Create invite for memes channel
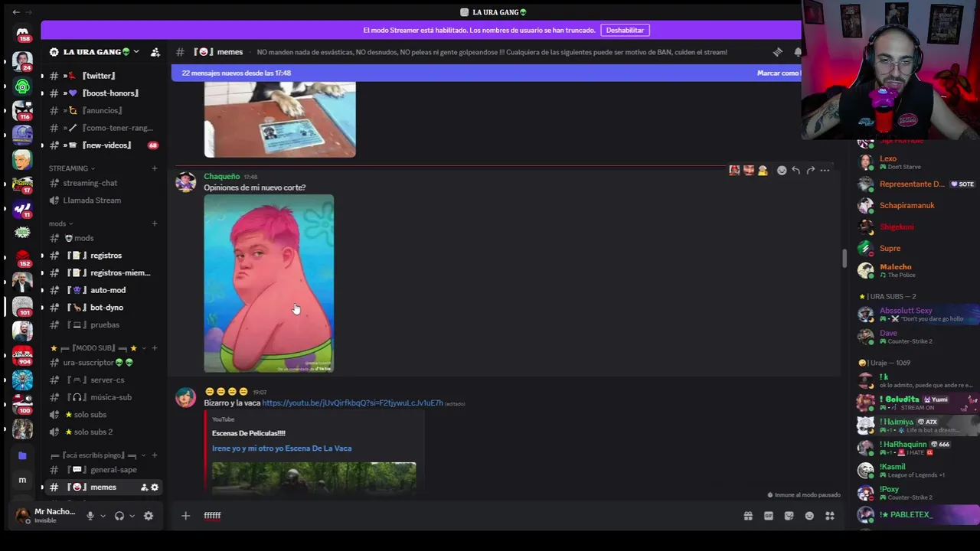This screenshot has width=980, height=551. 144,487
